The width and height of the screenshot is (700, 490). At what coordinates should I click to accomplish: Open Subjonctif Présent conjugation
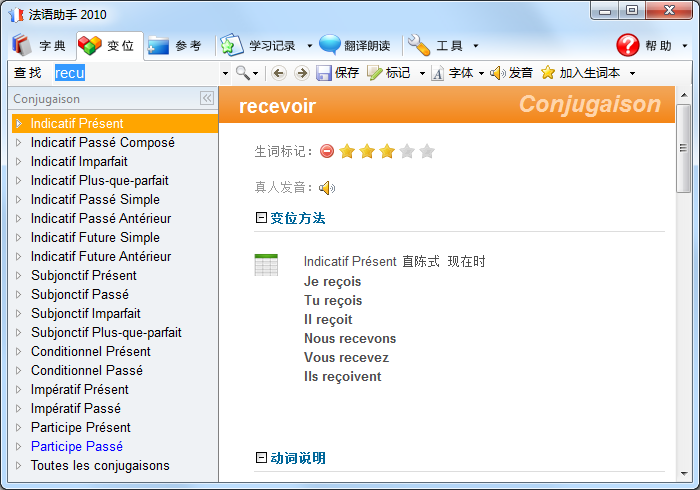click(x=84, y=276)
